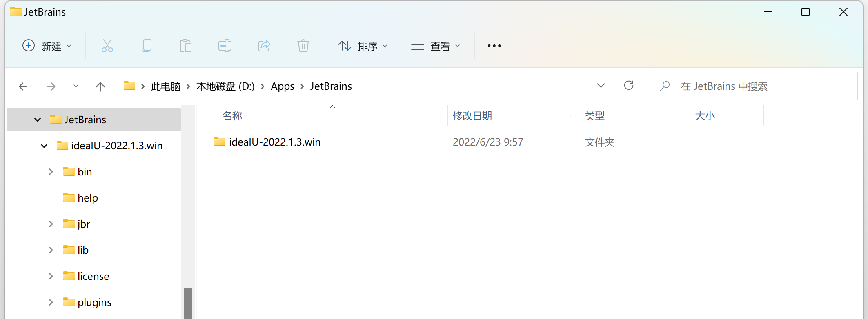Open the 排序 (Sort) dropdown
The width and height of the screenshot is (868, 319).
(x=363, y=46)
